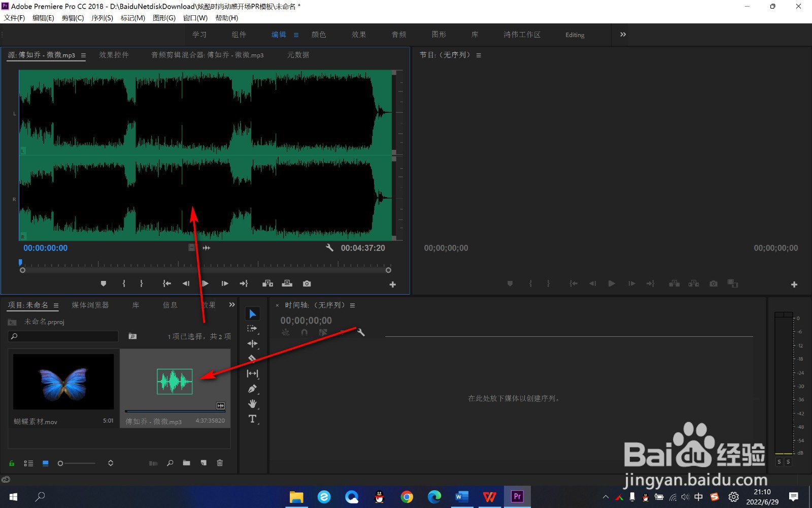Click thumbnail zoom slider in Project panel

77,463
